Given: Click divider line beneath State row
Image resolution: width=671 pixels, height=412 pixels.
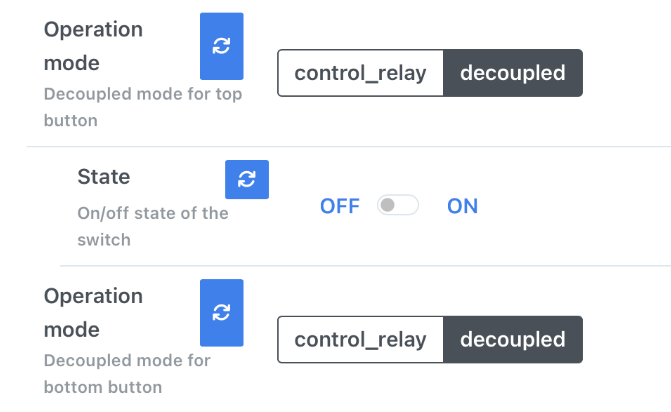Looking at the screenshot, I should (x=365, y=266).
